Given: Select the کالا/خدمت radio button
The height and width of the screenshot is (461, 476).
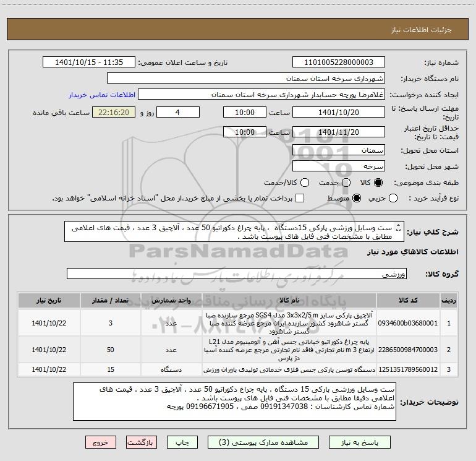Looking at the screenshot, I should point(305,183).
